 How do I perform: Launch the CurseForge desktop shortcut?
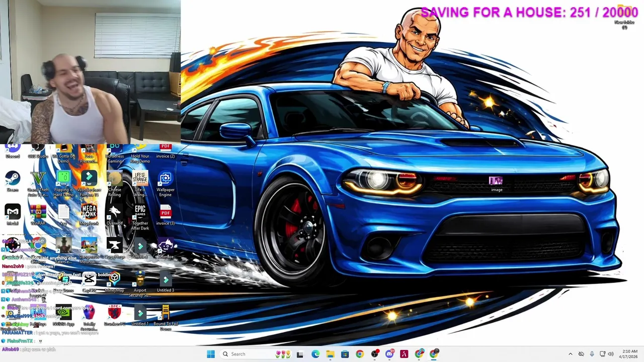coord(115,248)
